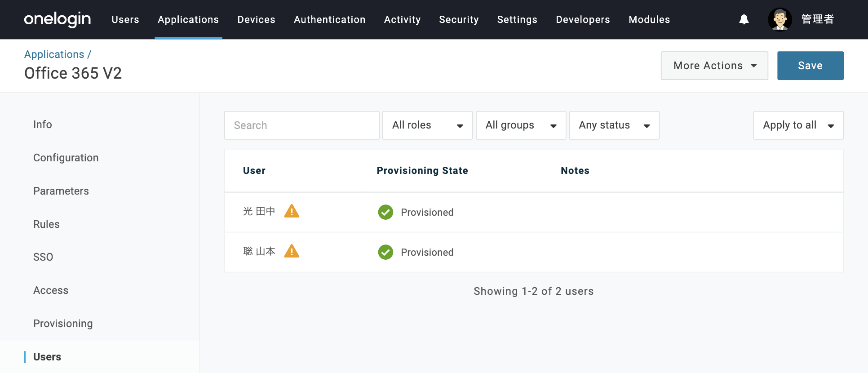This screenshot has height=373, width=868.
Task: Open the Security menu
Action: pyautogui.click(x=459, y=19)
